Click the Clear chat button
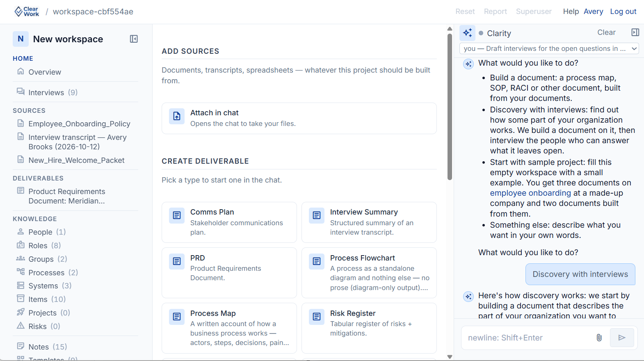This screenshot has width=644, height=361. coord(606,32)
